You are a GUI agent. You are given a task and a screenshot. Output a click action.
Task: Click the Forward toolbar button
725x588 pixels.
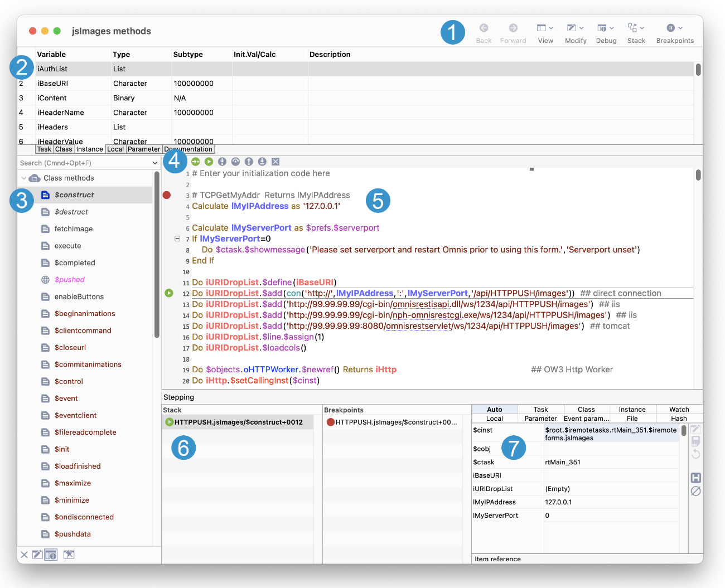coord(513,33)
